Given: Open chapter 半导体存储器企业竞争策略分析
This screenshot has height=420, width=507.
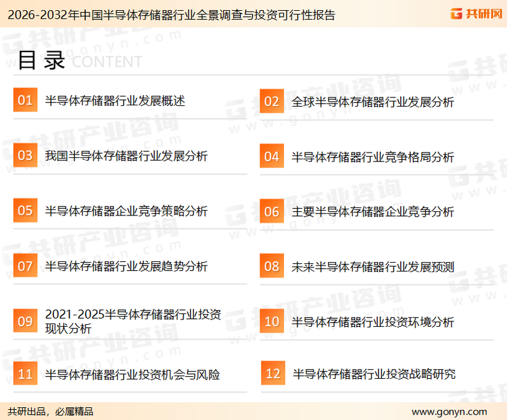Looking at the screenshot, I should [126, 211].
